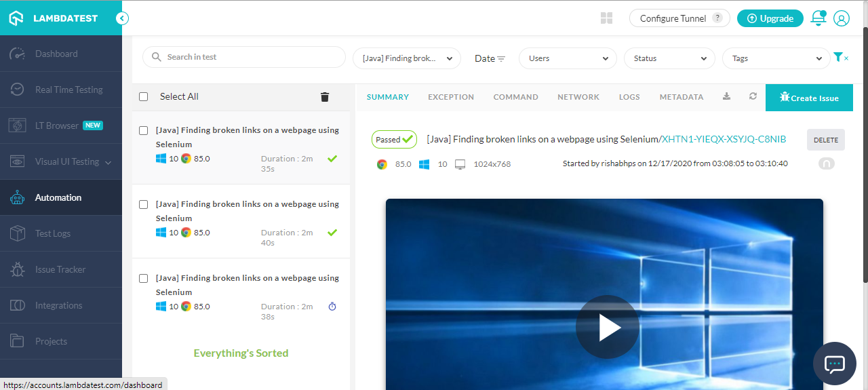This screenshot has width=868, height=390.
Task: Collapse the sidebar with the arrow icon
Action: [122, 18]
